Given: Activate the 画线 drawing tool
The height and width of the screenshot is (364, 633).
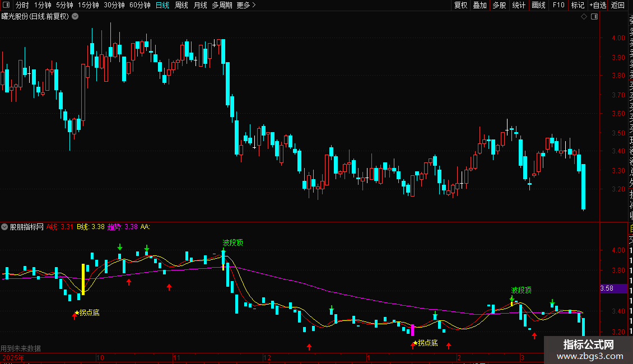Looking at the screenshot, I should click(538, 5).
